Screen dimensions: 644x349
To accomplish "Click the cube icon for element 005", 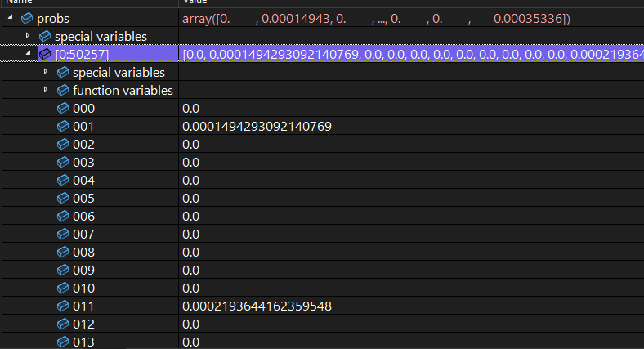I will click(63, 198).
